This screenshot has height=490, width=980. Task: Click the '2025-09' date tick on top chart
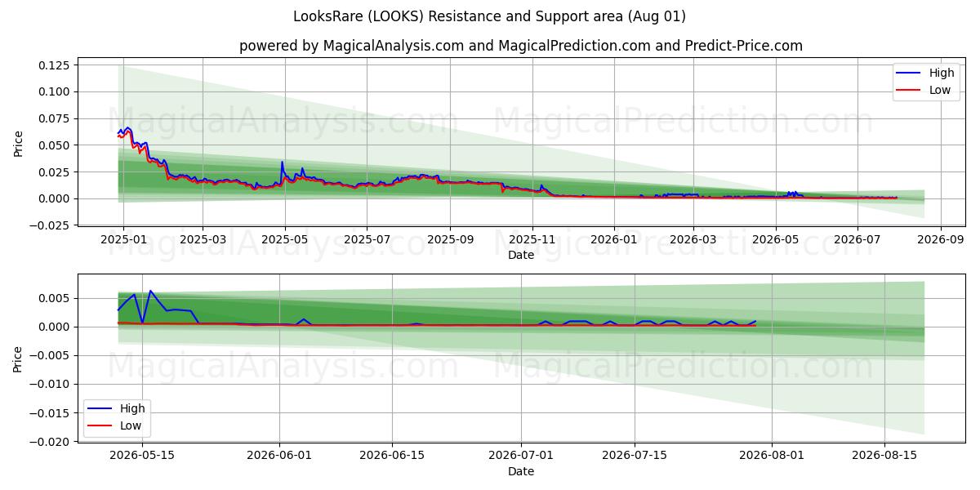[x=450, y=239]
